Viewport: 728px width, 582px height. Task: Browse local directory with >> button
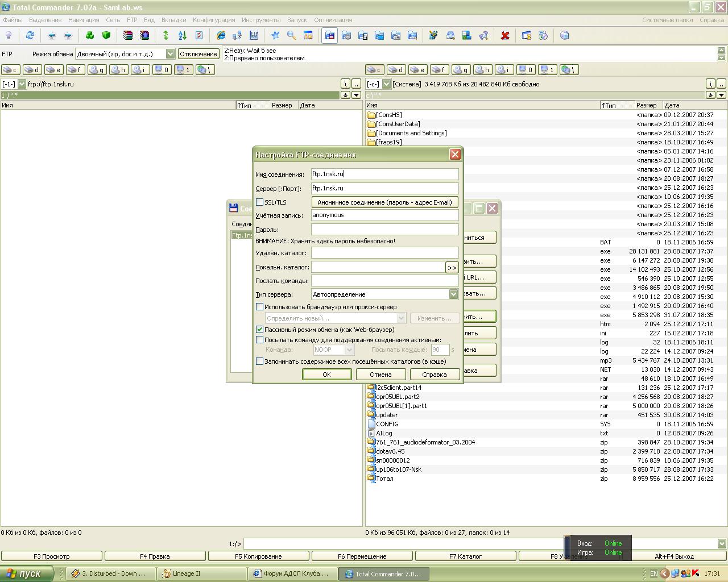point(452,267)
